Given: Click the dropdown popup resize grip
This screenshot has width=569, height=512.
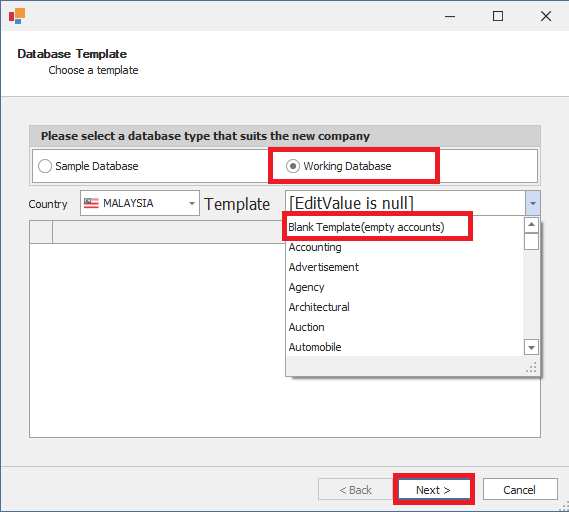Looking at the screenshot, I should pos(532,368).
